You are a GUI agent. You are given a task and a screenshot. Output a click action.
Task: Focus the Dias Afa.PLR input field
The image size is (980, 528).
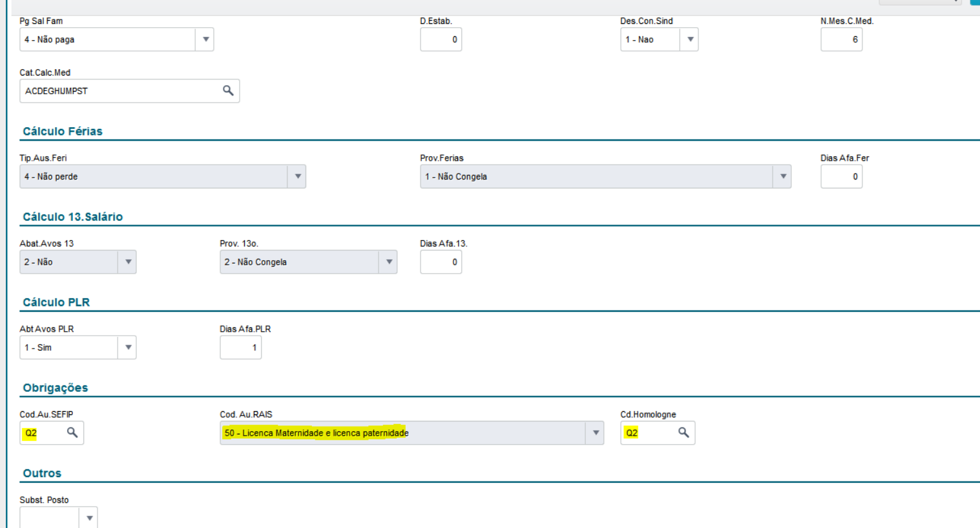240,347
